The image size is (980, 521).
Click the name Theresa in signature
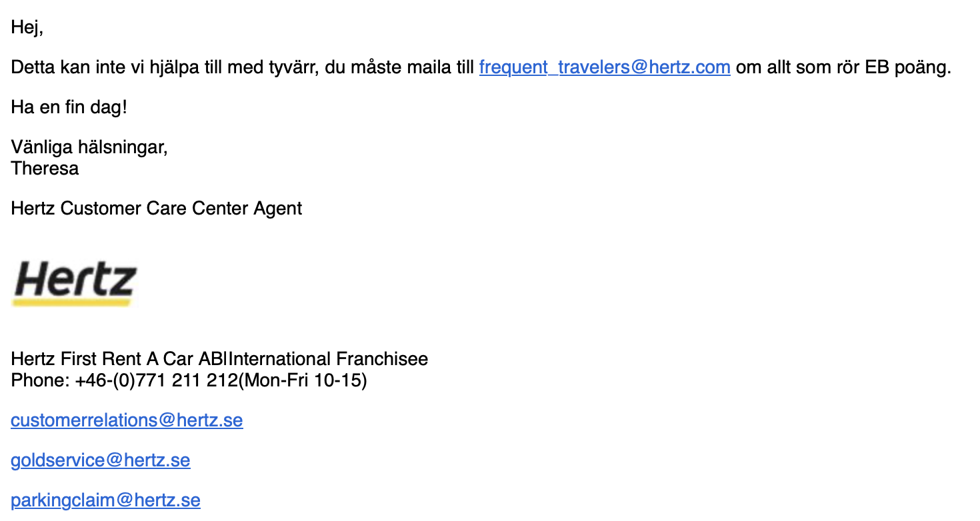coord(45,168)
